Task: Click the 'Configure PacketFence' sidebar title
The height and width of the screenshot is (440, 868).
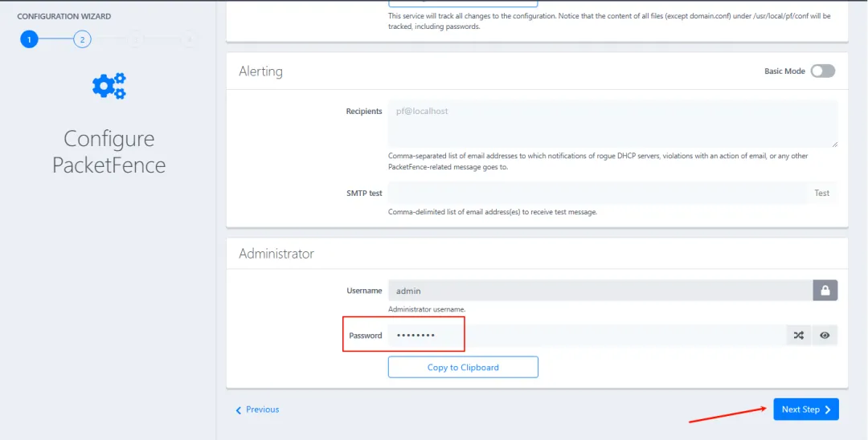Action: [109, 152]
